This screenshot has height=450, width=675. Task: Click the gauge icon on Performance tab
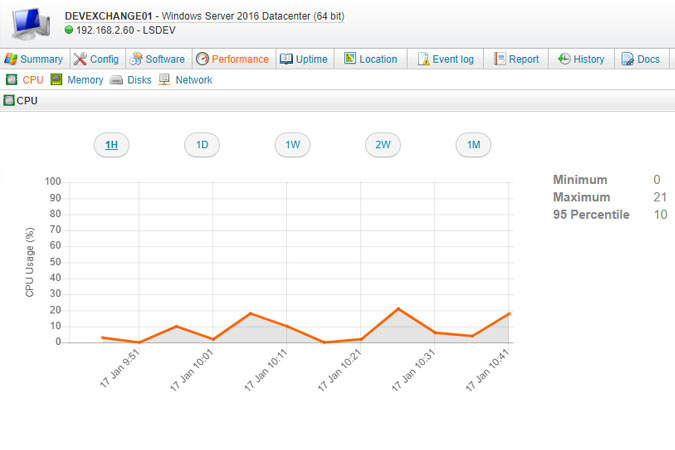pos(202,59)
